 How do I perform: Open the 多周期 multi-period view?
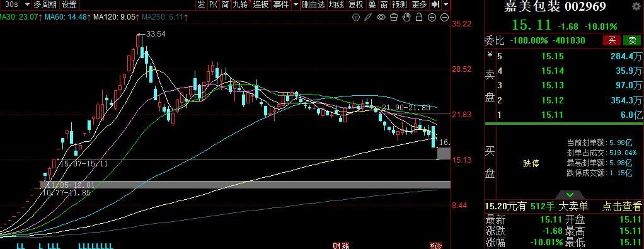tap(46, 5)
